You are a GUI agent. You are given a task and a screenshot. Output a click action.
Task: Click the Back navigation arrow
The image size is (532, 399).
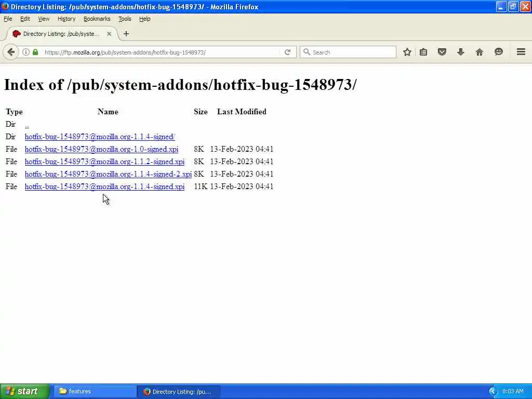(x=11, y=52)
